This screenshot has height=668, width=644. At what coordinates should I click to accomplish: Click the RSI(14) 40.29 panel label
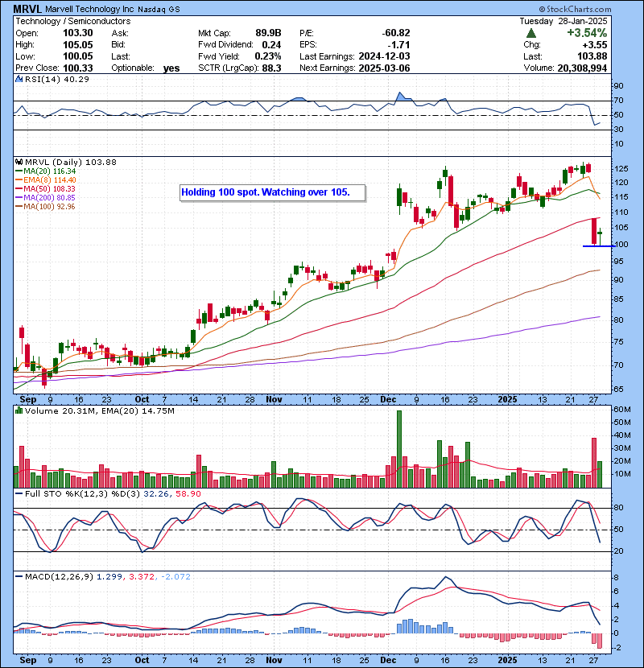click(57, 79)
